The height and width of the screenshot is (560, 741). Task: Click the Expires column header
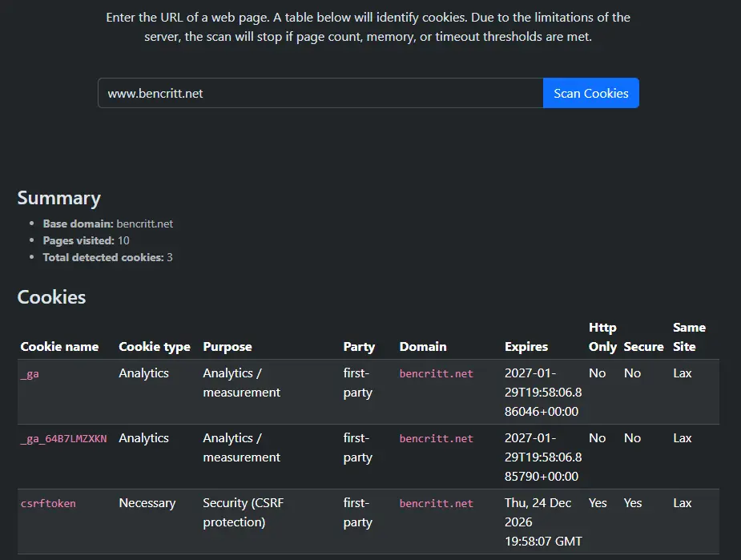526,347
